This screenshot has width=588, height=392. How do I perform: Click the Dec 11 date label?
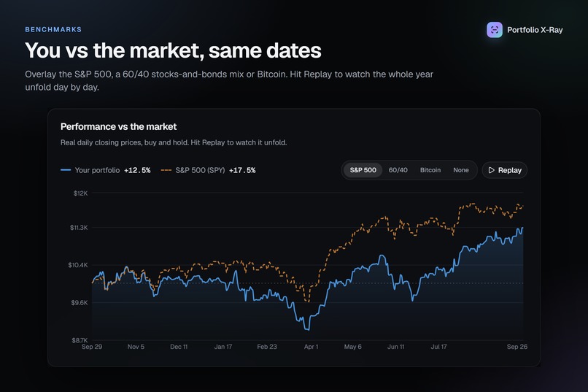pyautogui.click(x=179, y=347)
